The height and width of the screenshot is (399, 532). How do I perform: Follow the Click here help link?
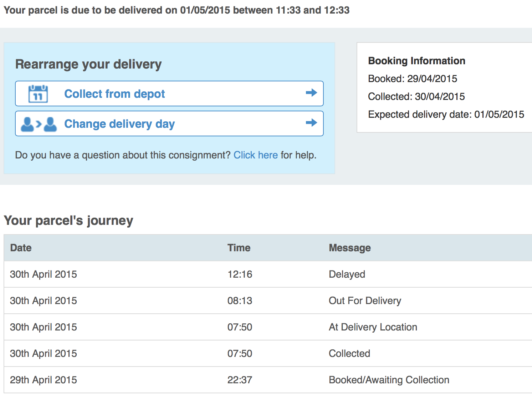(x=256, y=155)
